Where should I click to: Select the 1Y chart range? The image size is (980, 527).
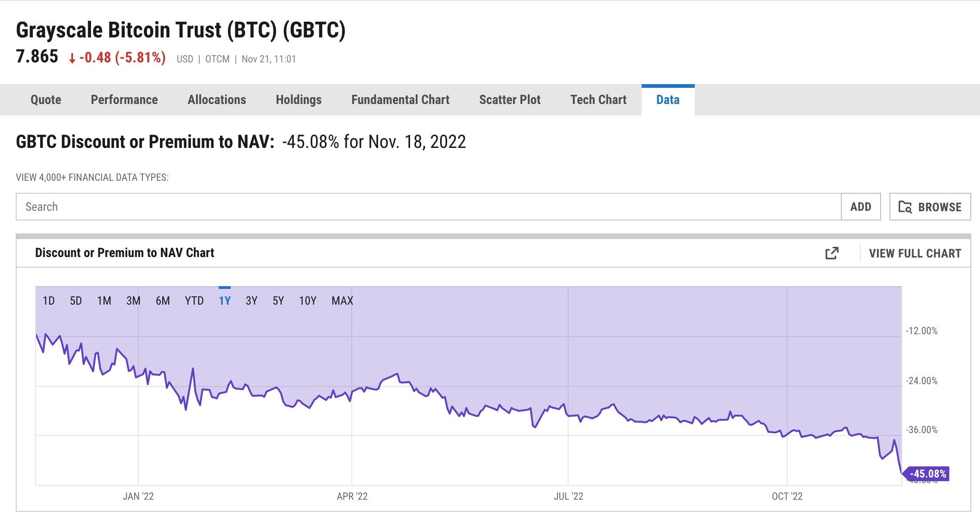(x=225, y=301)
